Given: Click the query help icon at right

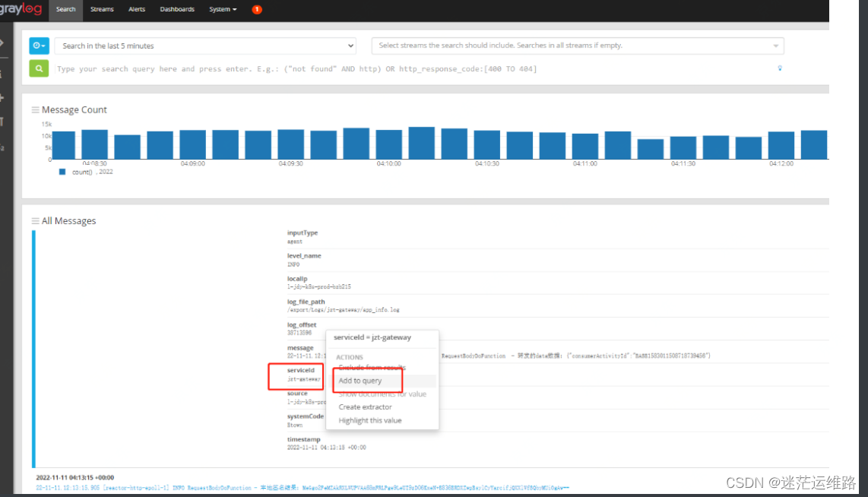Looking at the screenshot, I should tap(780, 68).
